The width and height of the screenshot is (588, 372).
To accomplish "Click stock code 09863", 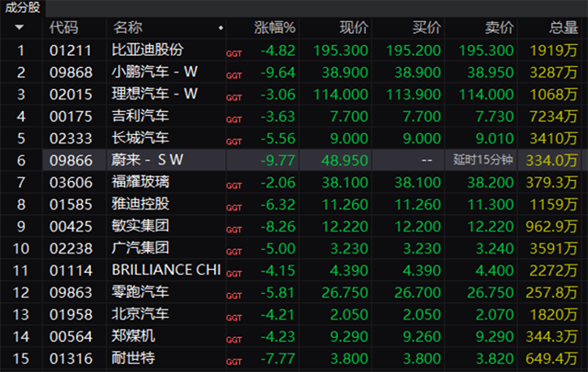I will click(x=71, y=292).
